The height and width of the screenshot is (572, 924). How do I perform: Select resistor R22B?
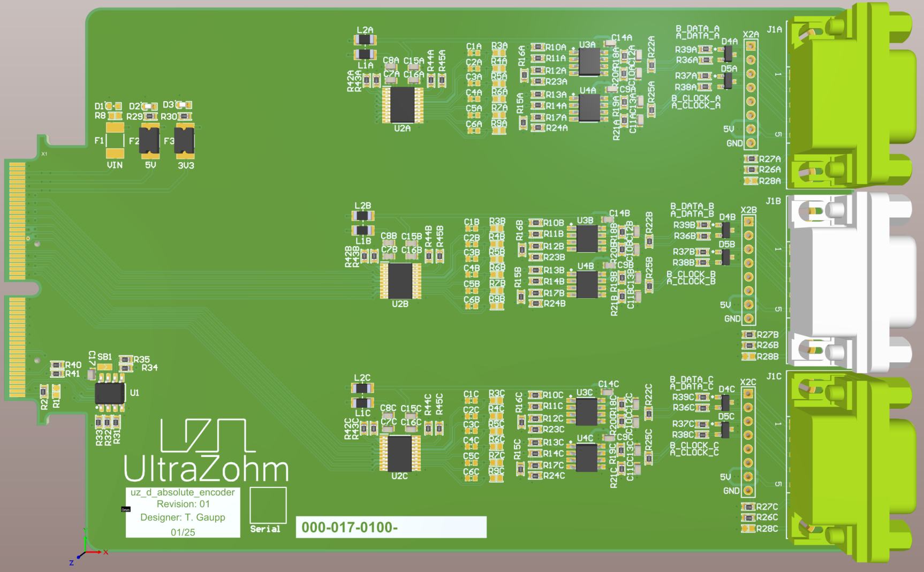tap(649, 241)
